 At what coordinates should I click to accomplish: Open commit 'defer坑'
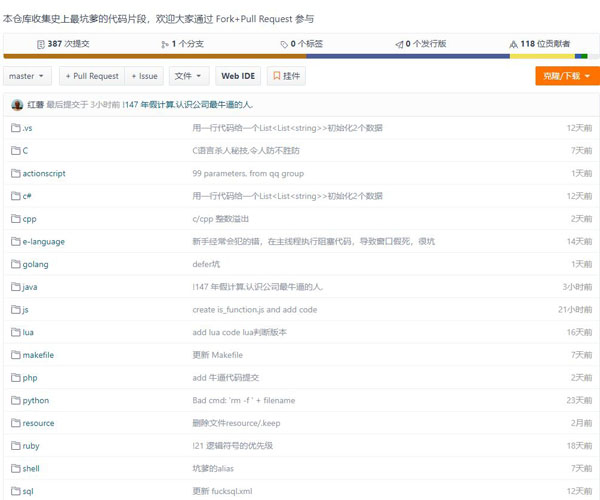point(206,264)
